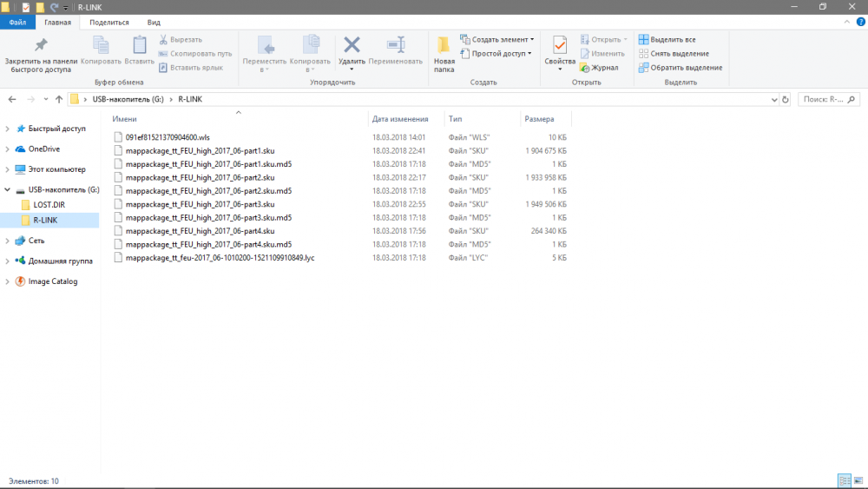Click the Удалить red X icon
Viewport: 868px width, 489px height.
click(x=352, y=45)
